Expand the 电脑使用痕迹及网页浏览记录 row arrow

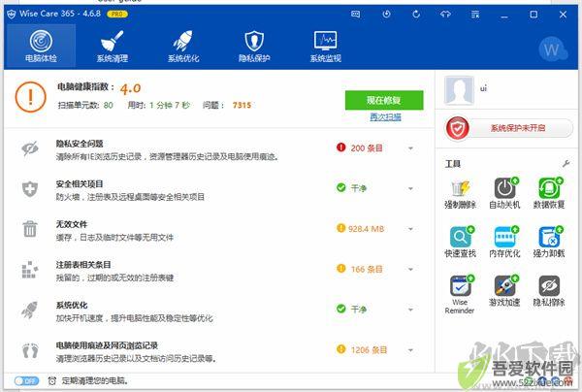410,350
